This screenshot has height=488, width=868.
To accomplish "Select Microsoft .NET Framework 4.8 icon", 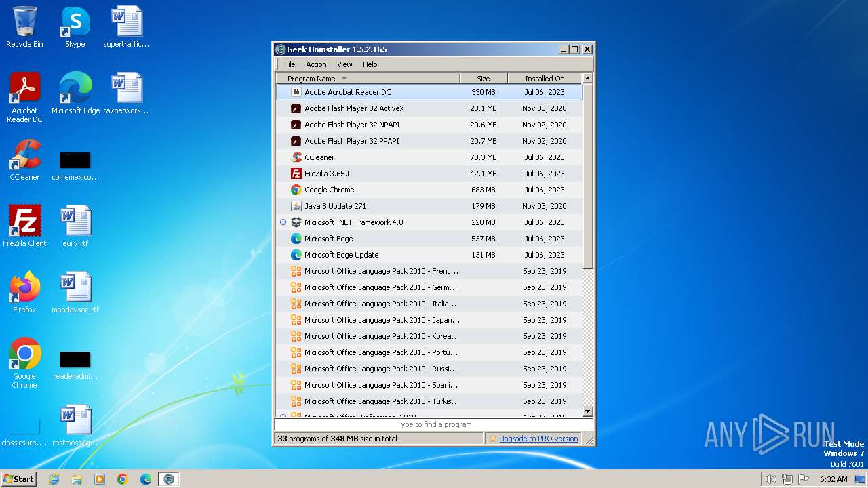I will pos(296,222).
